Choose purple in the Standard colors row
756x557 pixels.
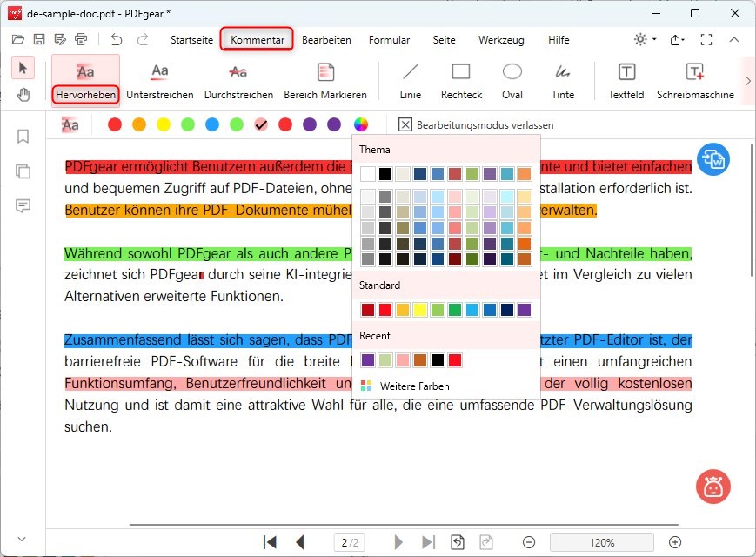(x=524, y=310)
